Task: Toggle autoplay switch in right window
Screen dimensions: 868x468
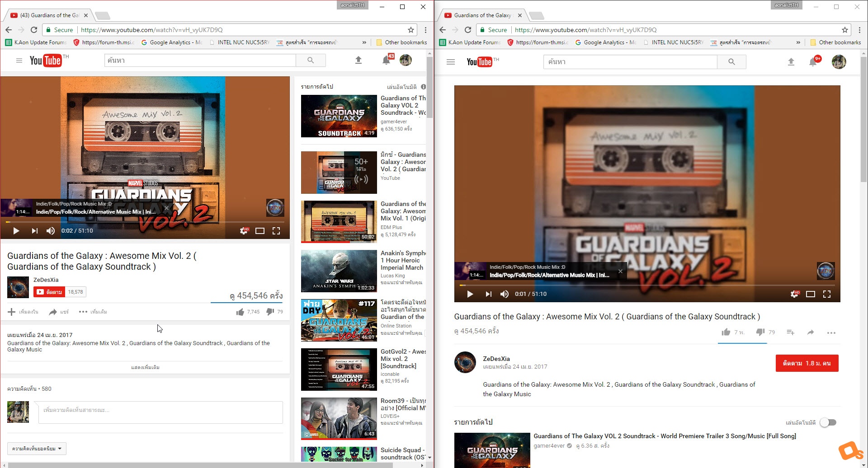Action: pos(828,422)
